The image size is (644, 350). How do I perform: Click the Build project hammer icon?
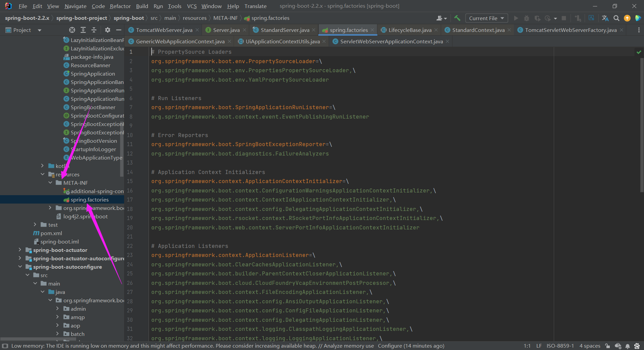[457, 18]
